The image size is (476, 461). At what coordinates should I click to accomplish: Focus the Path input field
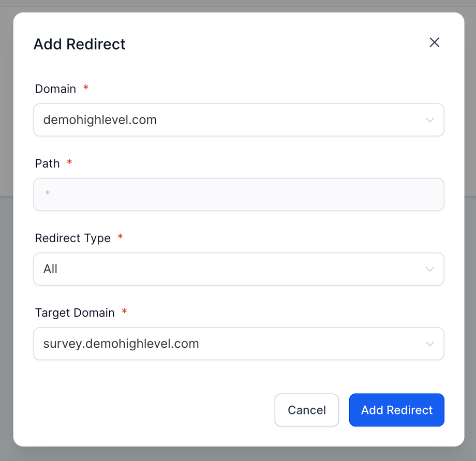tap(239, 195)
